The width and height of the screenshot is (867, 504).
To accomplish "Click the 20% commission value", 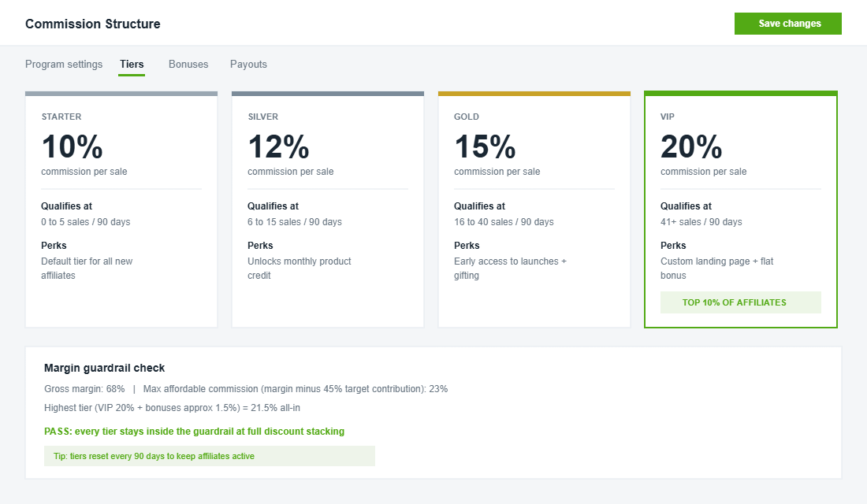I will click(691, 146).
